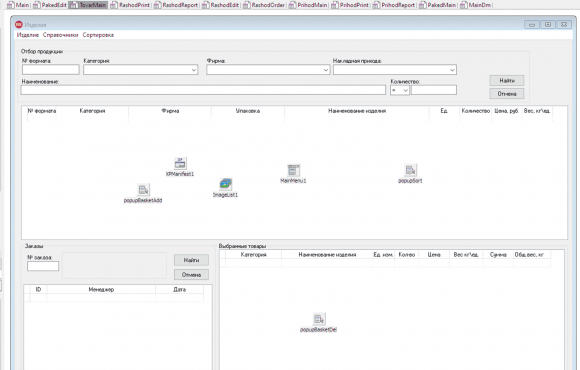Switch to the RashodPrint tab
This screenshot has width=580, height=370.
131,5
